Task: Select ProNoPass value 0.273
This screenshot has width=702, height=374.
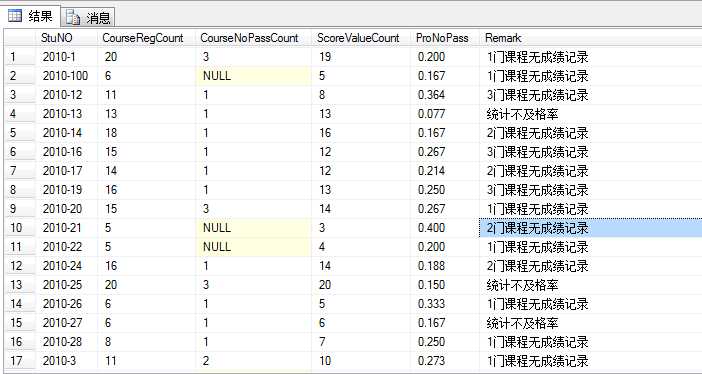Action: pos(445,361)
